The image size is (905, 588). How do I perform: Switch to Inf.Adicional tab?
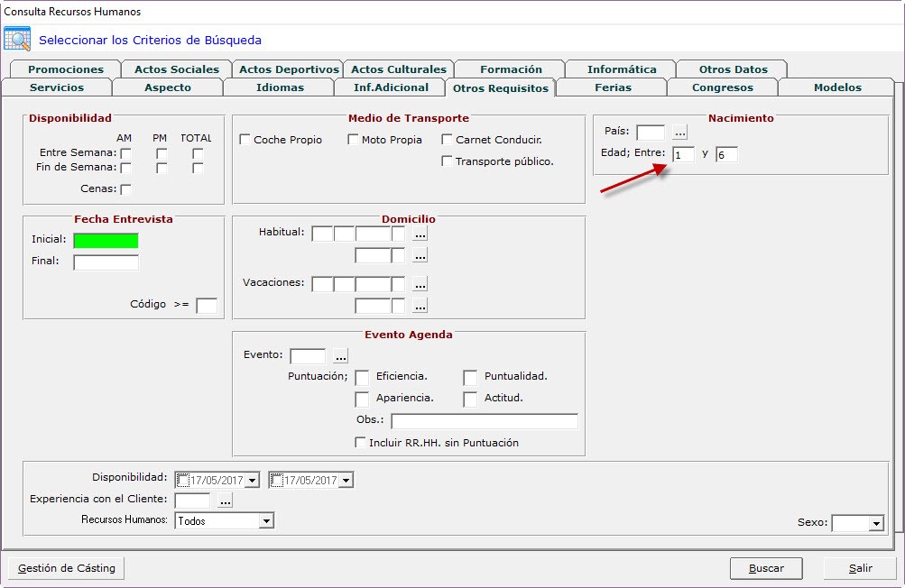pos(391,87)
